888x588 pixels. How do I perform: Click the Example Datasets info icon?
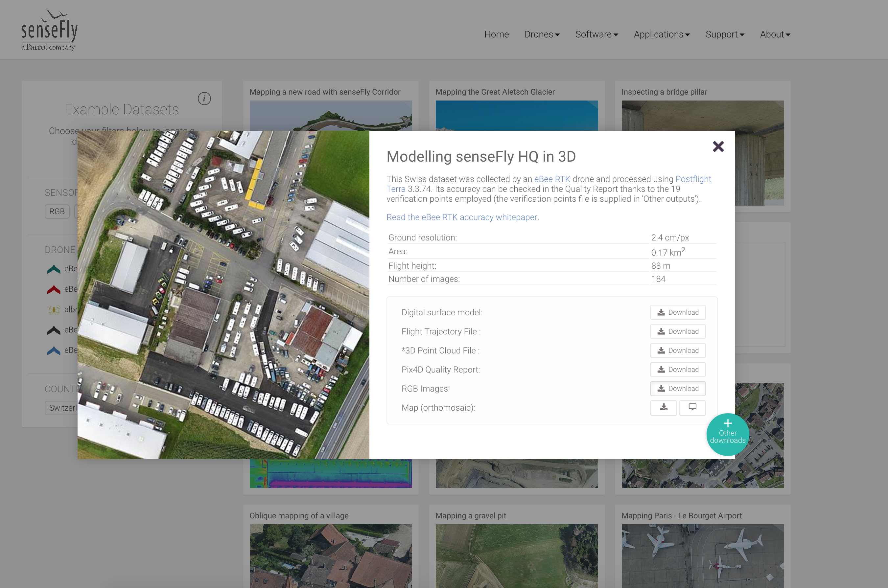[204, 99]
